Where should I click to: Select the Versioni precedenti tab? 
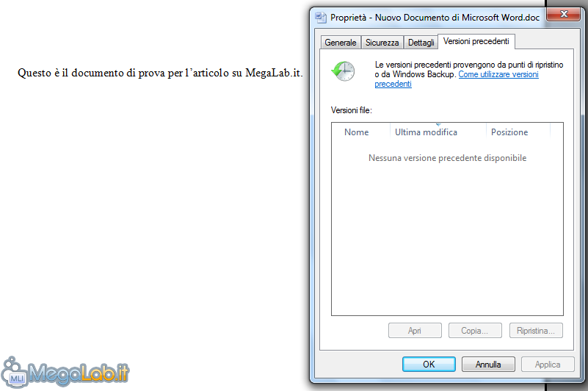click(x=476, y=41)
